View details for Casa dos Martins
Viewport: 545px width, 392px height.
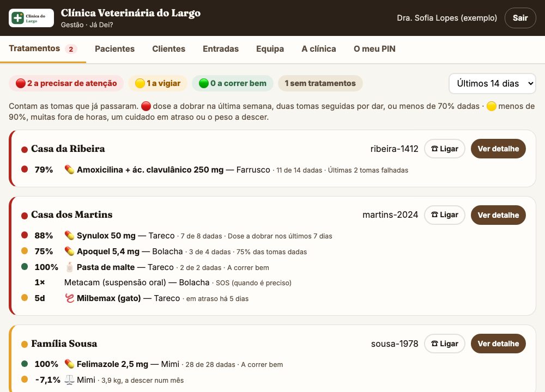pos(498,215)
